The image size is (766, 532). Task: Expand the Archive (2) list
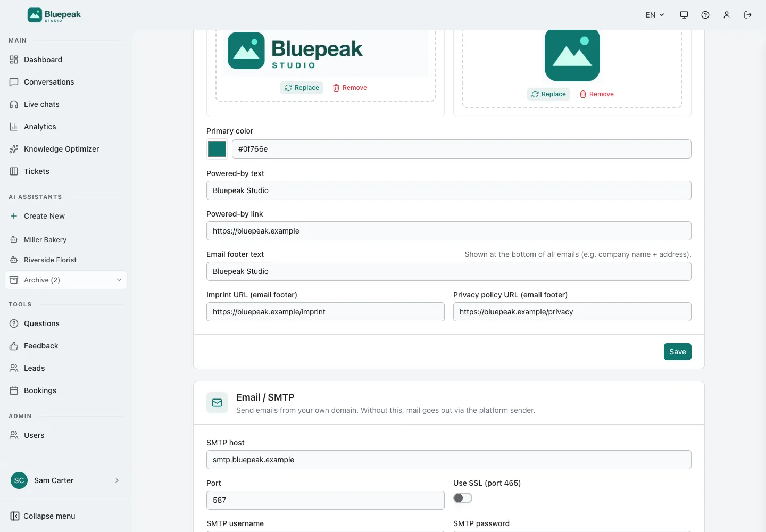click(x=66, y=280)
